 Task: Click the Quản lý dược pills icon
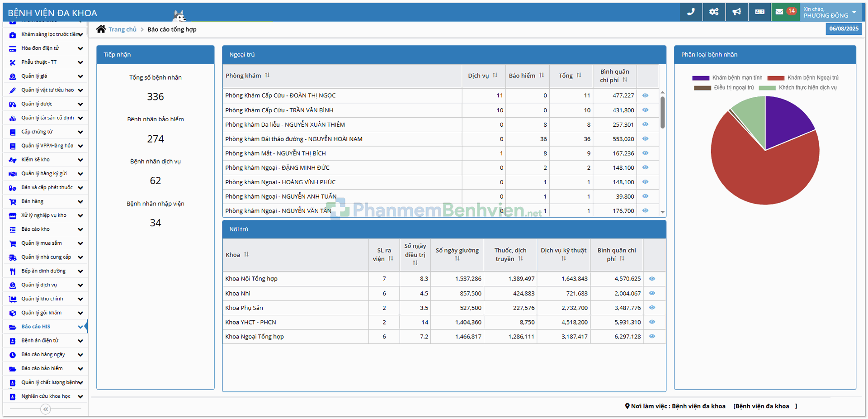point(13,104)
